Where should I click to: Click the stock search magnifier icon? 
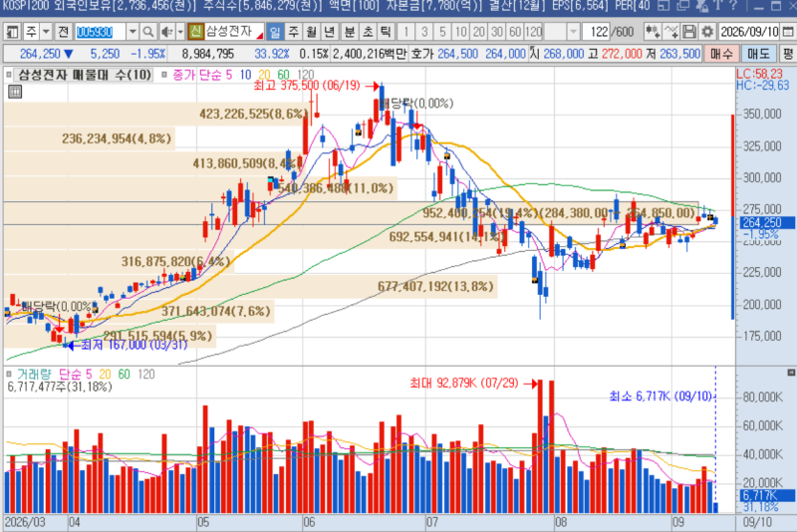(147, 32)
